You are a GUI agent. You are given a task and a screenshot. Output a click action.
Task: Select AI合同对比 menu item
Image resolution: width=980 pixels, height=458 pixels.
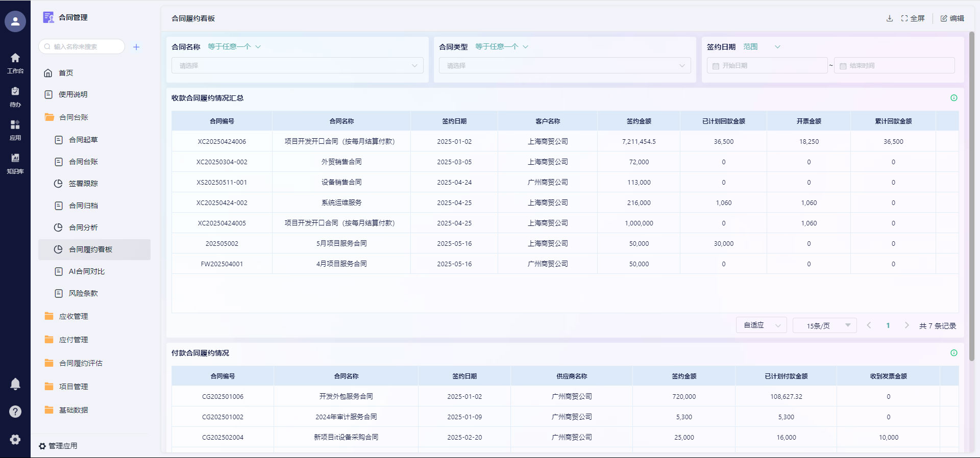pos(86,271)
